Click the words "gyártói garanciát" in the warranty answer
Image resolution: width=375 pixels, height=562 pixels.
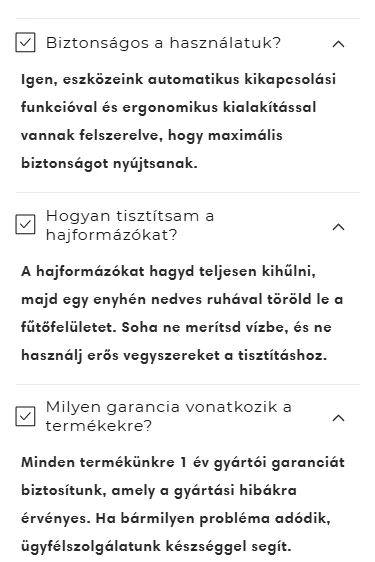pos(279,462)
